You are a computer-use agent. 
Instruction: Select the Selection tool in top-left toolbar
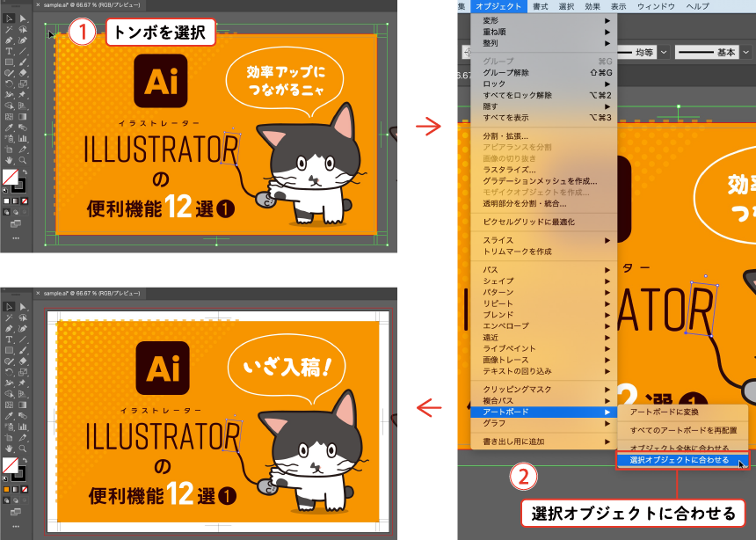pyautogui.click(x=7, y=18)
